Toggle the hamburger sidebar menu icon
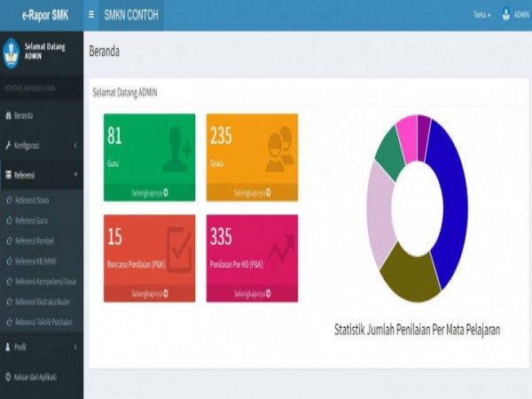The height and width of the screenshot is (399, 532). [91, 14]
